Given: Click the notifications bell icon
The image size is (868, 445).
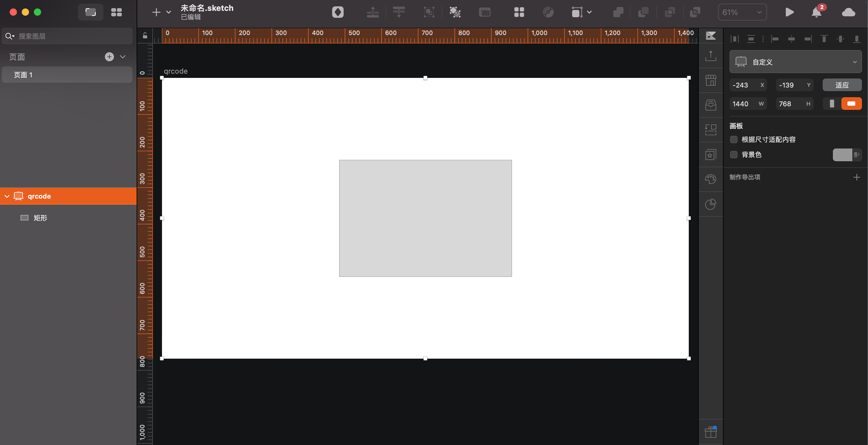Looking at the screenshot, I should (x=816, y=12).
